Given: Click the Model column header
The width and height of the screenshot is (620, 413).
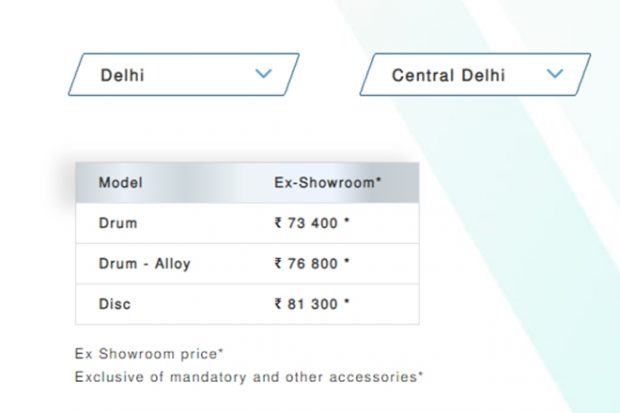Looking at the screenshot, I should [x=120, y=183].
